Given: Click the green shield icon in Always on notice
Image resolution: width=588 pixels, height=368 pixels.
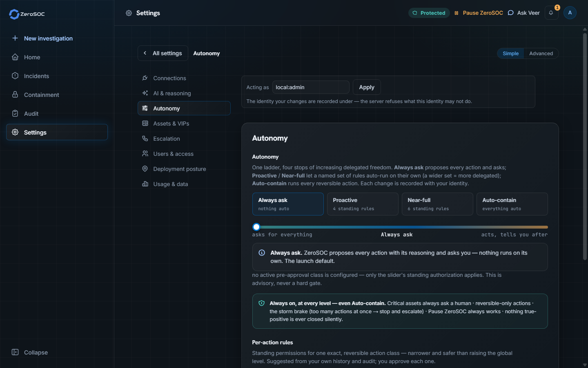Looking at the screenshot, I should [x=262, y=303].
